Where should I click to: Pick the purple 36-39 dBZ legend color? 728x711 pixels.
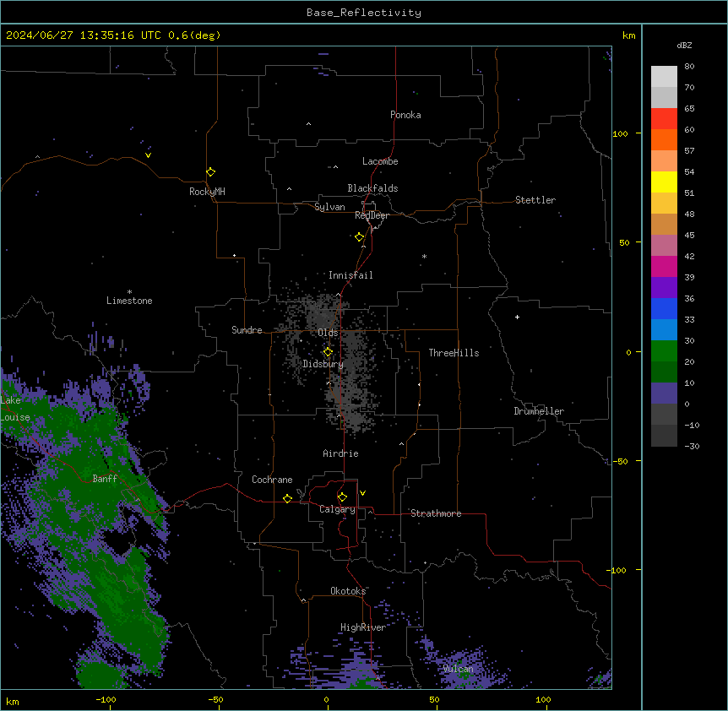click(664, 288)
